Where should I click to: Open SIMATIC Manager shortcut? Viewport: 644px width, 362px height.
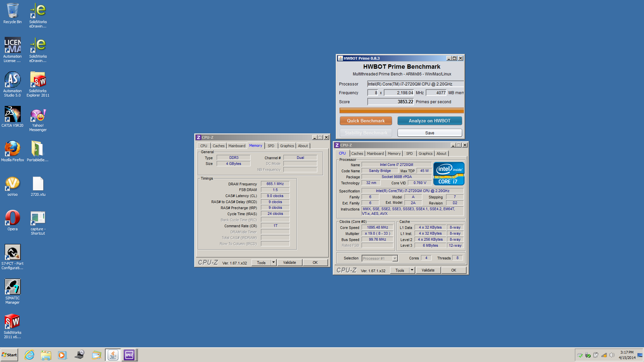pos(12,291)
